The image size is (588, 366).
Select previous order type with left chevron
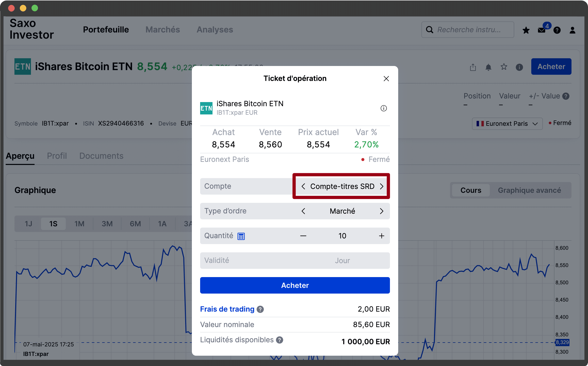303,211
